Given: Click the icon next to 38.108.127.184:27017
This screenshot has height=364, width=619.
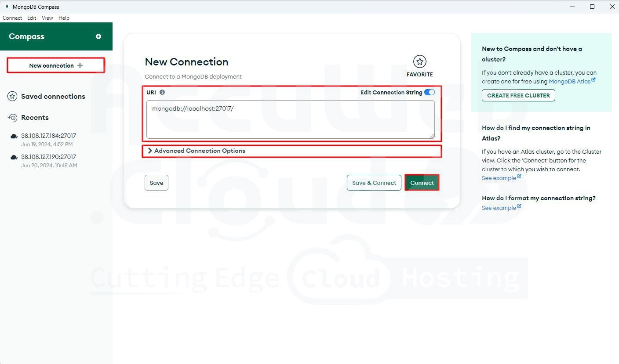Looking at the screenshot, I should 14,136.
